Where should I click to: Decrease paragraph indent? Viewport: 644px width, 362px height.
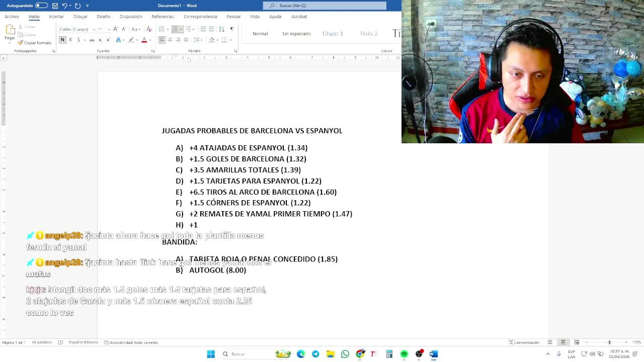click(x=203, y=29)
